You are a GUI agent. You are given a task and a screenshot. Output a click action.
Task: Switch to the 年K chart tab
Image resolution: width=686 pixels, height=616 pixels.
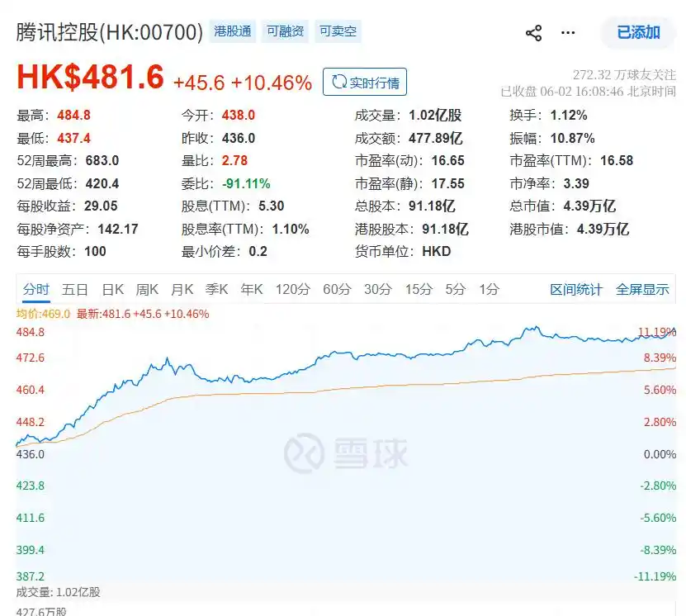(252, 289)
